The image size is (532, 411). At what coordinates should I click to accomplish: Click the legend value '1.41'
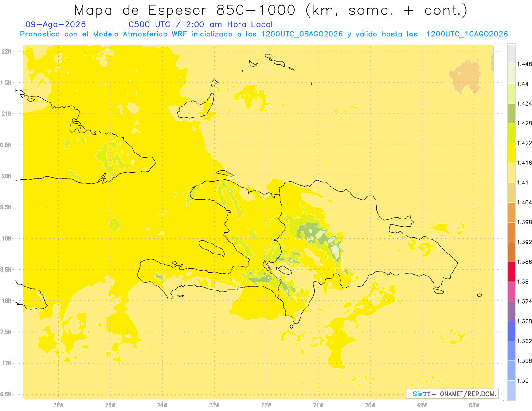(x=523, y=183)
